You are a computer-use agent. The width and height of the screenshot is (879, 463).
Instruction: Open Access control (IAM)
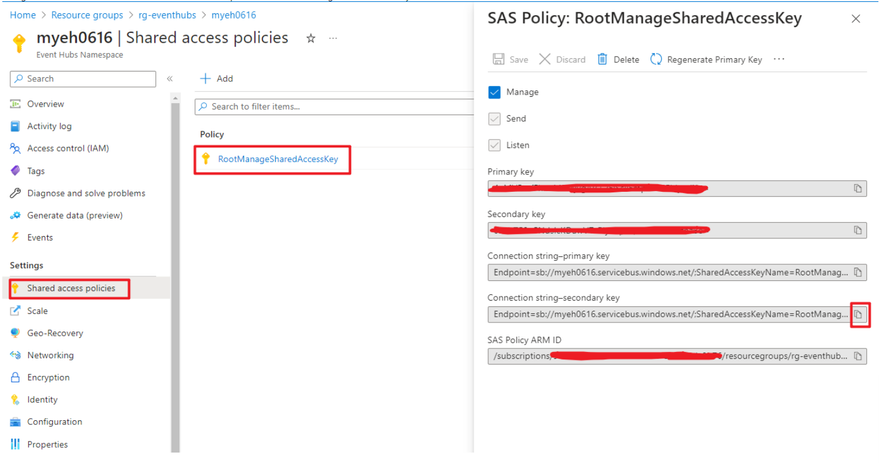point(68,148)
